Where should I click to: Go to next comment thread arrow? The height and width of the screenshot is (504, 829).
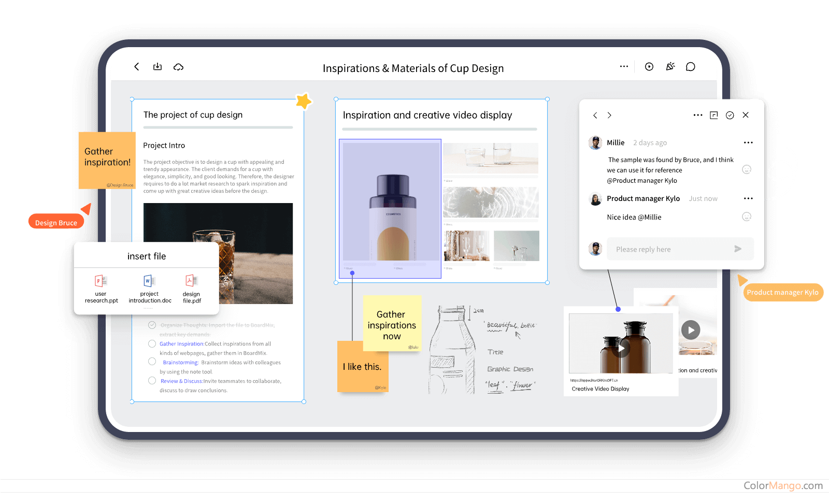pyautogui.click(x=609, y=116)
